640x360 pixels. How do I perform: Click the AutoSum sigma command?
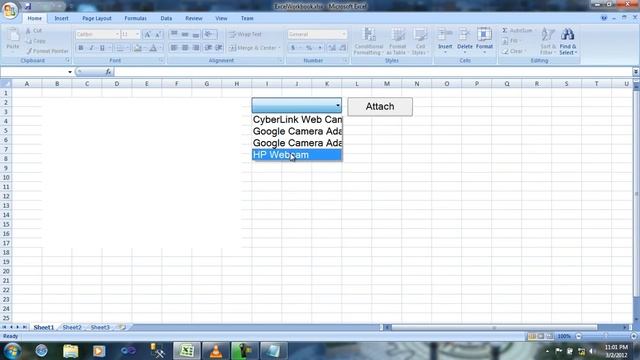coord(518,31)
